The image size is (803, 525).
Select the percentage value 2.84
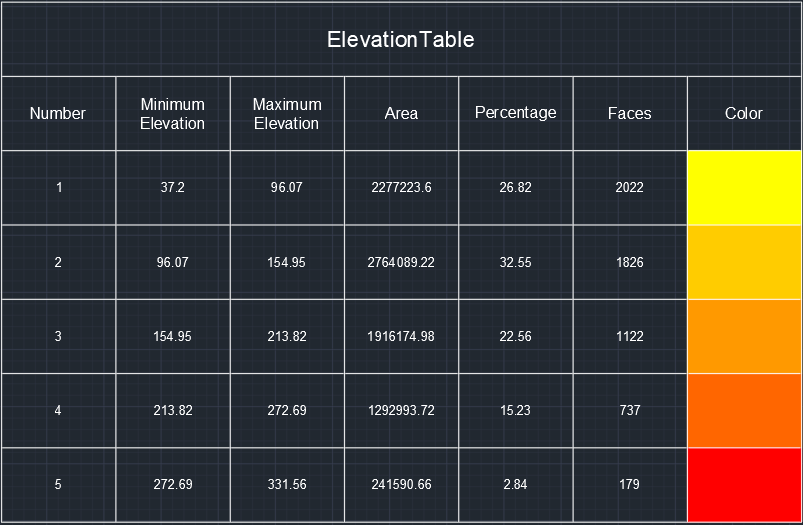tap(515, 485)
